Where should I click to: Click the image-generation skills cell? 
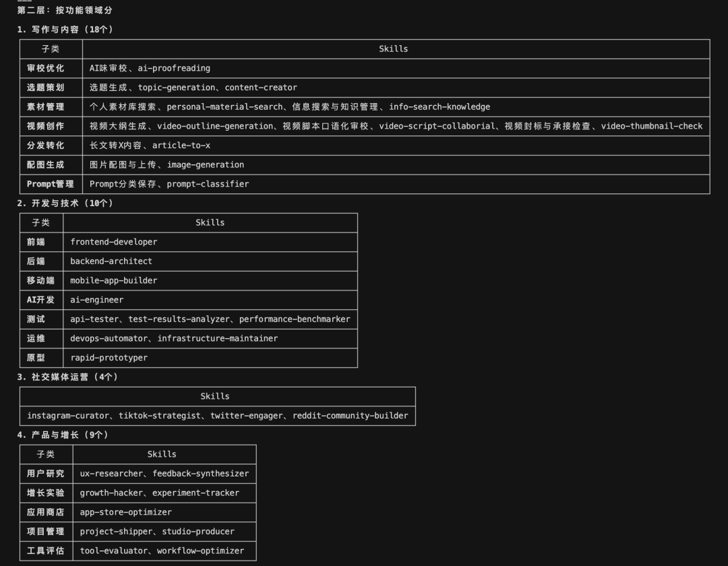pos(166,164)
